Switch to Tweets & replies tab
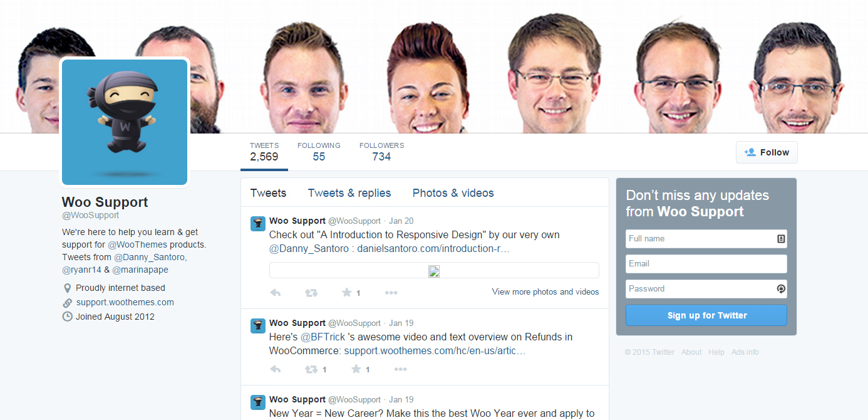Viewport: 868px width, 420px height. coord(349,193)
